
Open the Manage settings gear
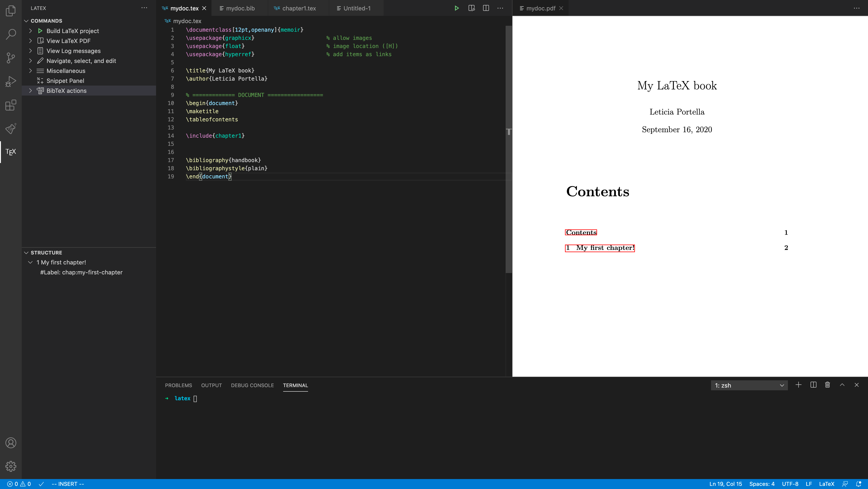click(10, 466)
